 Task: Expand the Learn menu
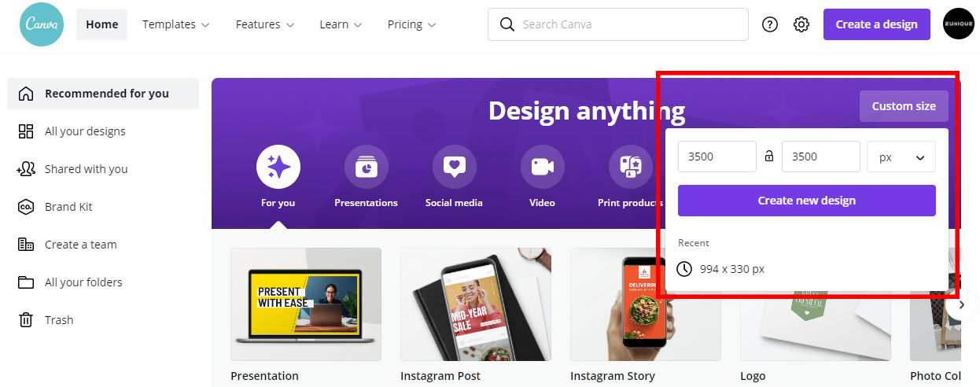pyautogui.click(x=341, y=24)
